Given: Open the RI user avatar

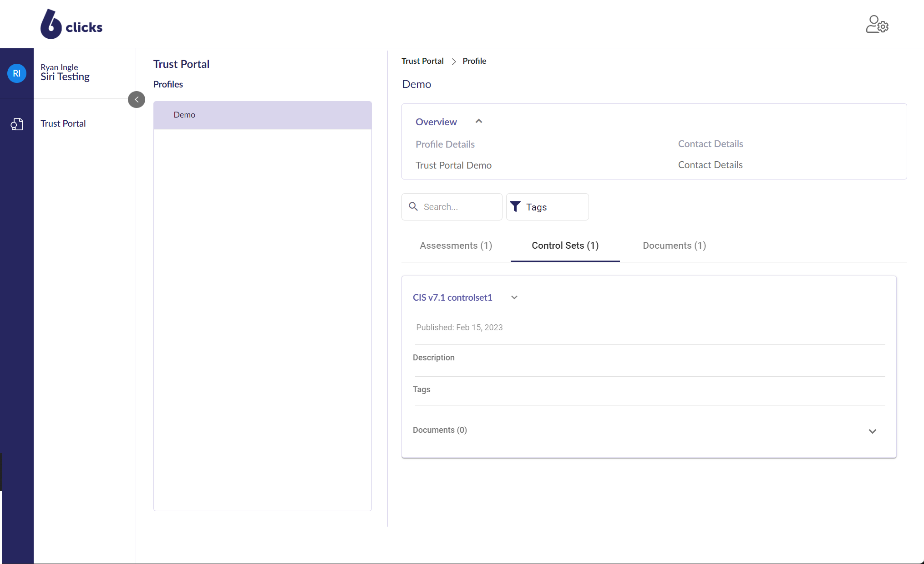Looking at the screenshot, I should 17,73.
